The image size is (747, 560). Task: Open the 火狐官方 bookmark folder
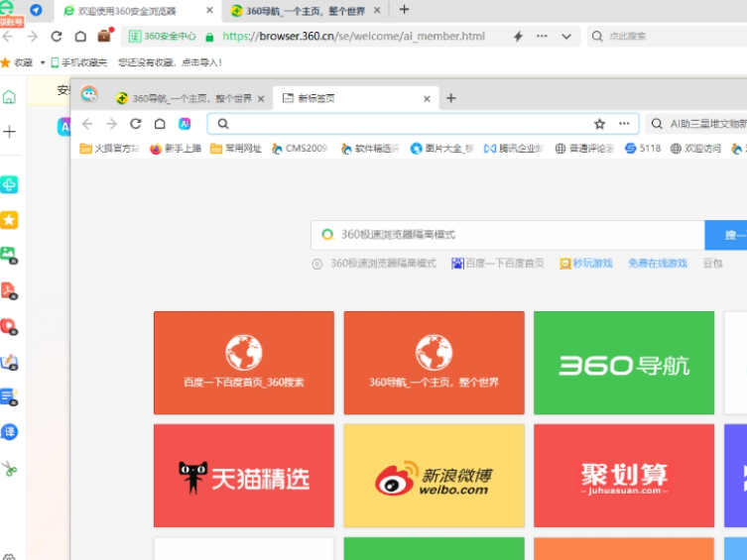[x=109, y=149]
